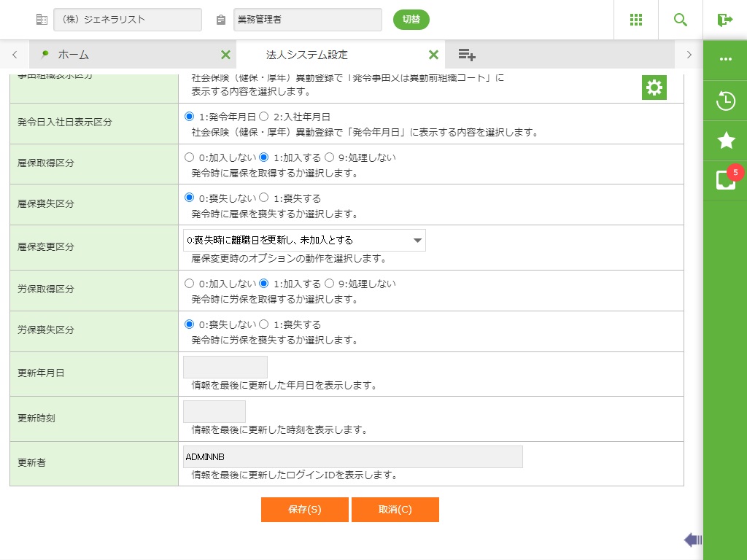This screenshot has height=560, width=747.
Task: Choose 1:喪失する for 雇保喪失区分
Action: tap(264, 198)
